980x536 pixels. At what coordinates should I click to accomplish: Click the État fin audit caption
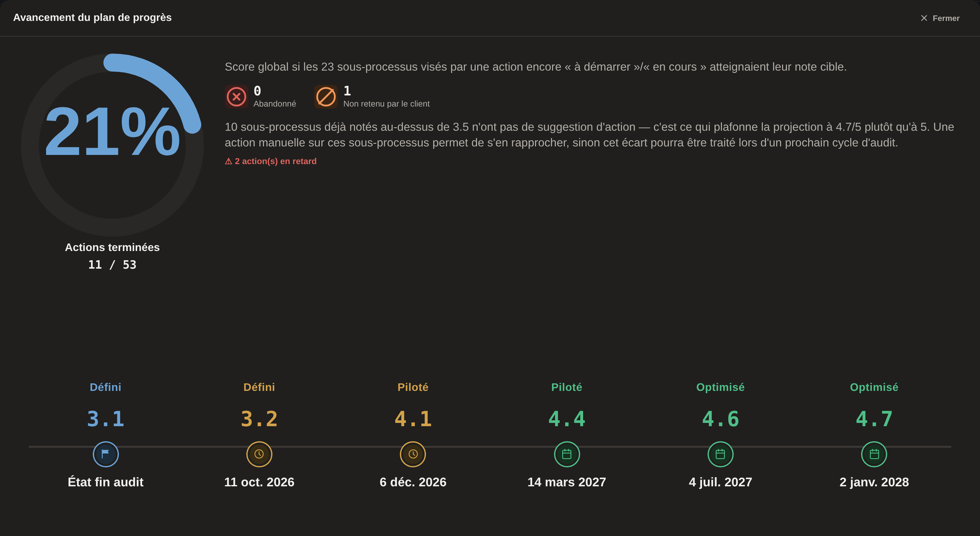[x=105, y=482]
